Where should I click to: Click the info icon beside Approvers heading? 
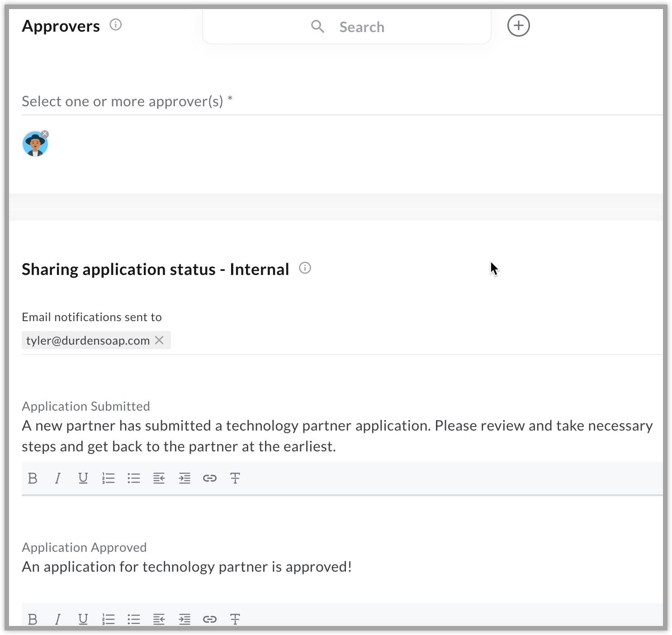116,25
